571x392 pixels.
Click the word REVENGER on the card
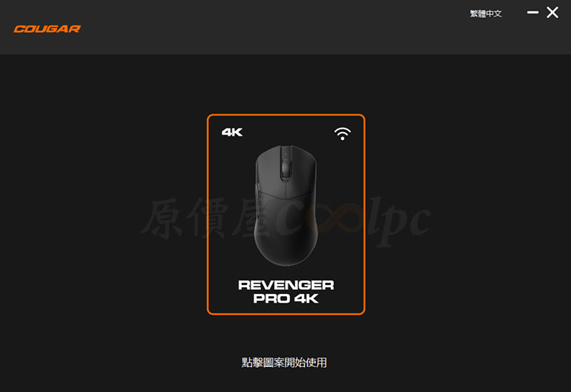(x=286, y=285)
